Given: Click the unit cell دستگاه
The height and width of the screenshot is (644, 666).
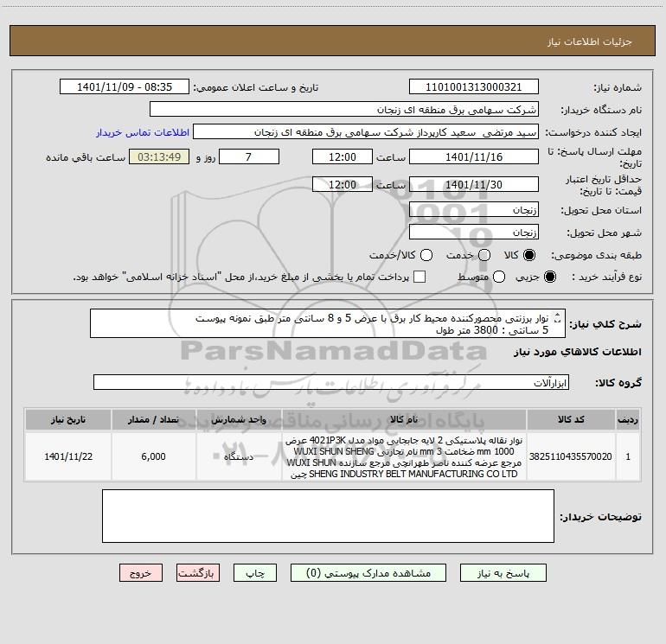Looking at the screenshot, I should (x=239, y=456).
